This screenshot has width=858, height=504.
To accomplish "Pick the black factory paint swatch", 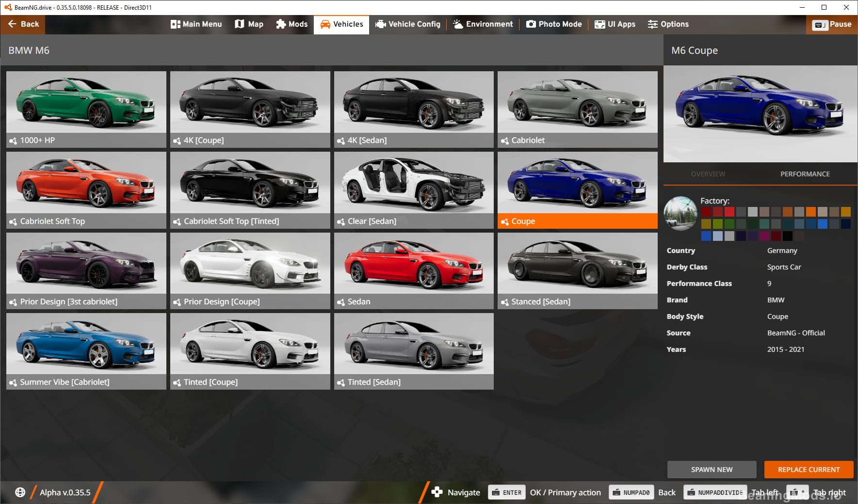I will pos(787,236).
